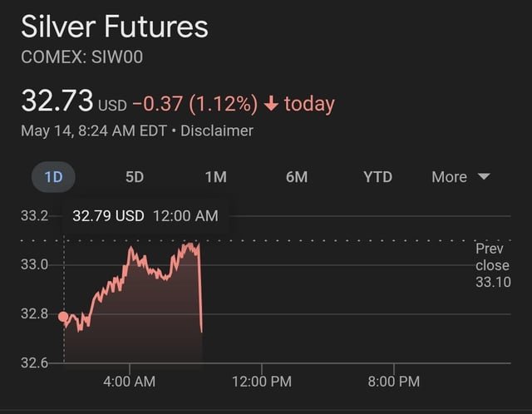Click the Prev close 33.10 label
The image size is (532, 414).
click(491, 265)
